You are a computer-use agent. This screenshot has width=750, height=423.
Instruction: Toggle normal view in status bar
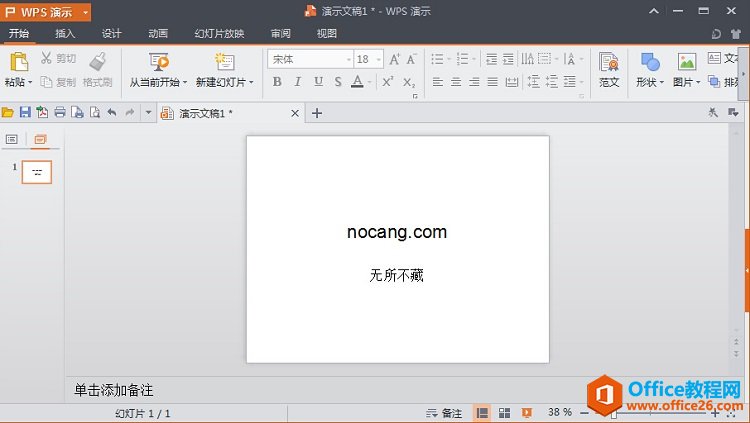click(482, 413)
